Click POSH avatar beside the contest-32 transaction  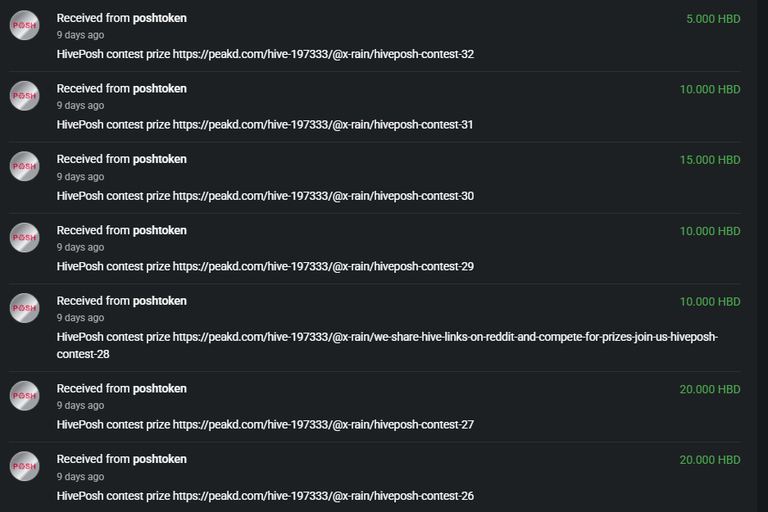pyautogui.click(x=24, y=25)
